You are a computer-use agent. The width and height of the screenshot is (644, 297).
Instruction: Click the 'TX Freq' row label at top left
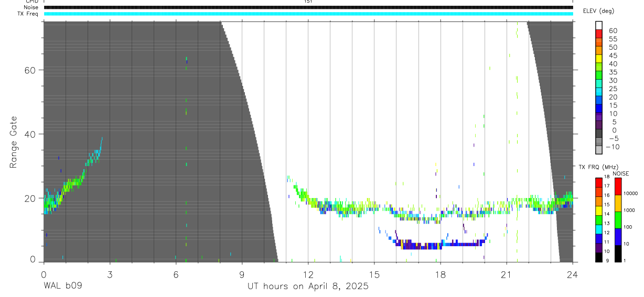(29, 14)
